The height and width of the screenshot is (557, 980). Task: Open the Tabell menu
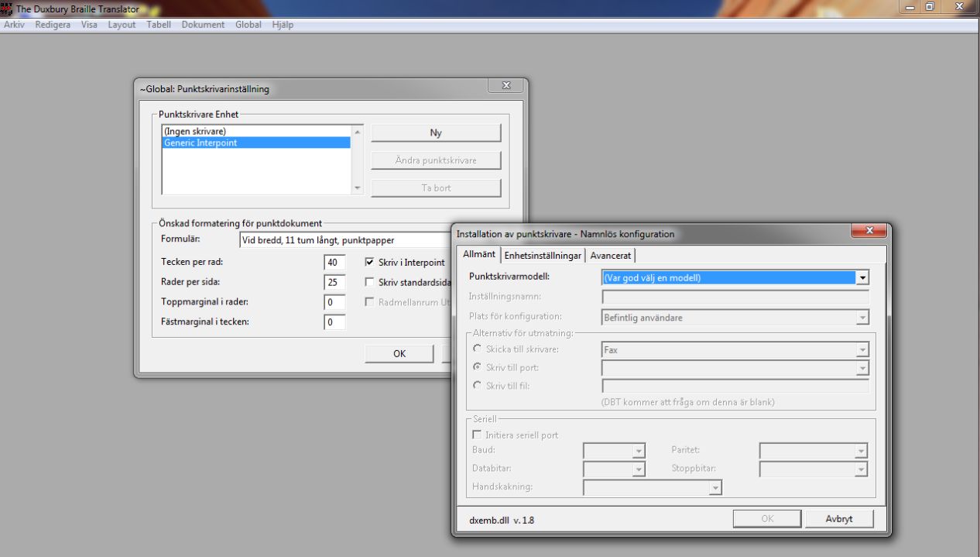point(159,25)
